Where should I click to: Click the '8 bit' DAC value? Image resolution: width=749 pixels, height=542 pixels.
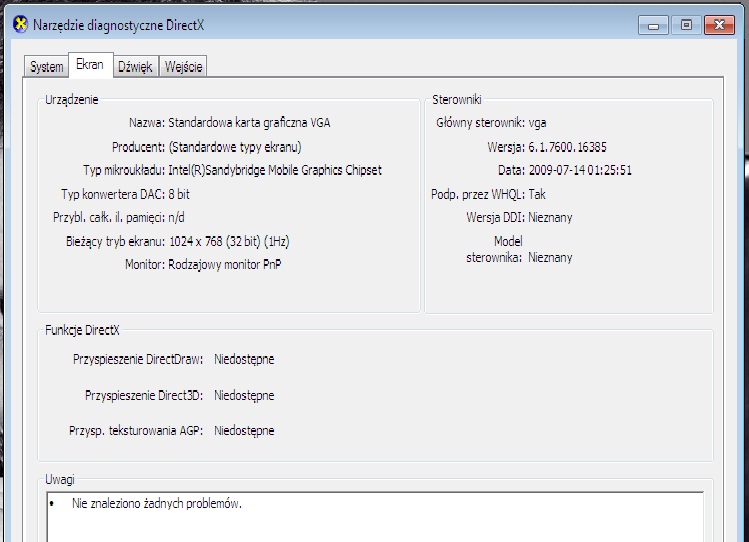pos(179,194)
